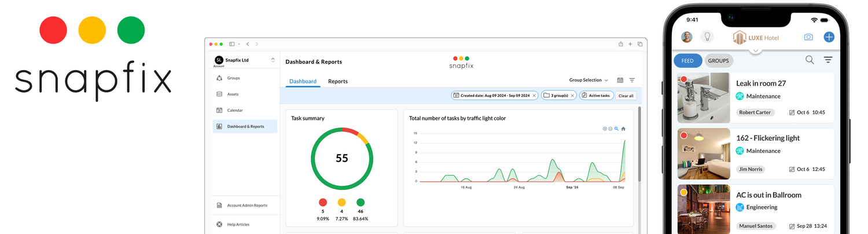Open the date calendar icon beside Group Selection

pos(620,81)
